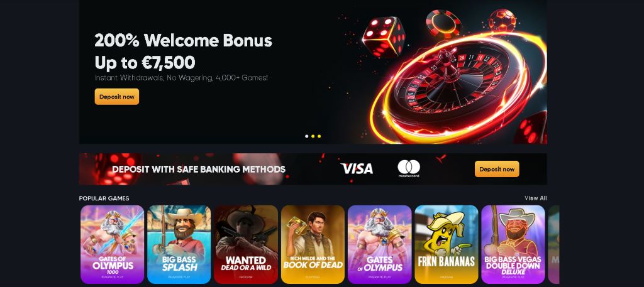644x287 pixels.
Task: Open Rich Wilde Book of Dead
Action: pyautogui.click(x=313, y=244)
